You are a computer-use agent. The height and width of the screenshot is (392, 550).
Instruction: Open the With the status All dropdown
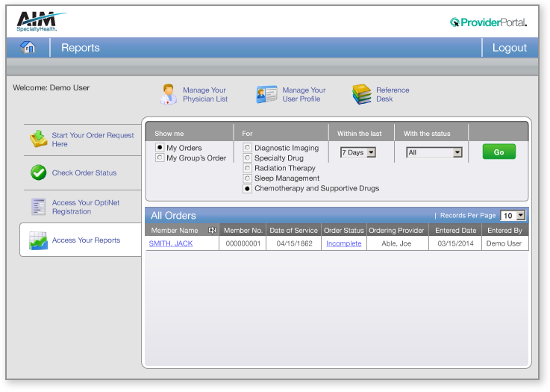pos(434,152)
